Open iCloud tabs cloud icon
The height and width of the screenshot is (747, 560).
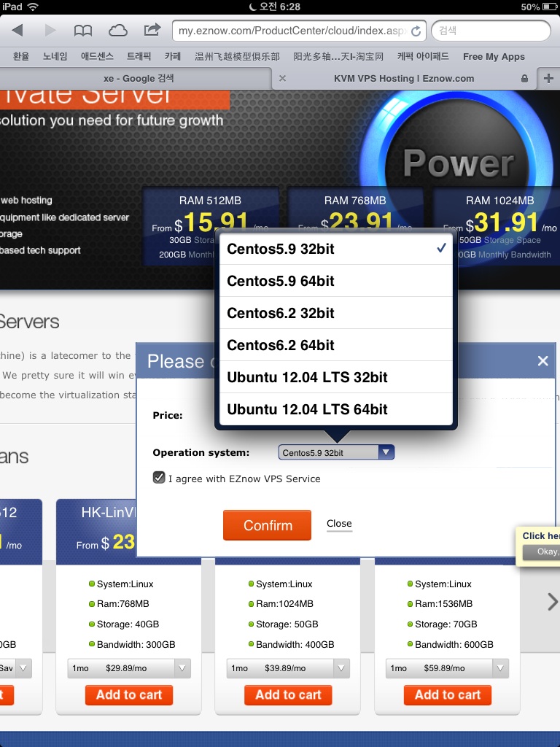117,31
